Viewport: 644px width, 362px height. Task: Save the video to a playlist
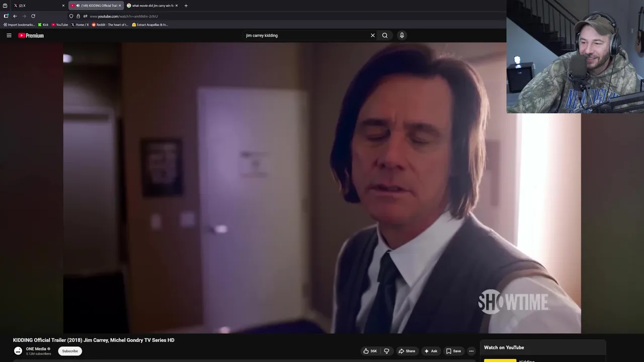tap(453, 351)
